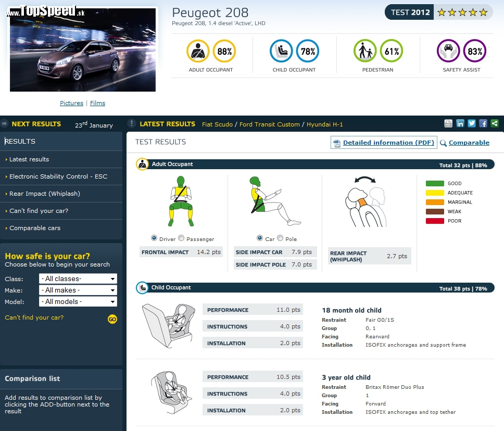
Task: Click the PDF document icon
Action: click(x=336, y=143)
